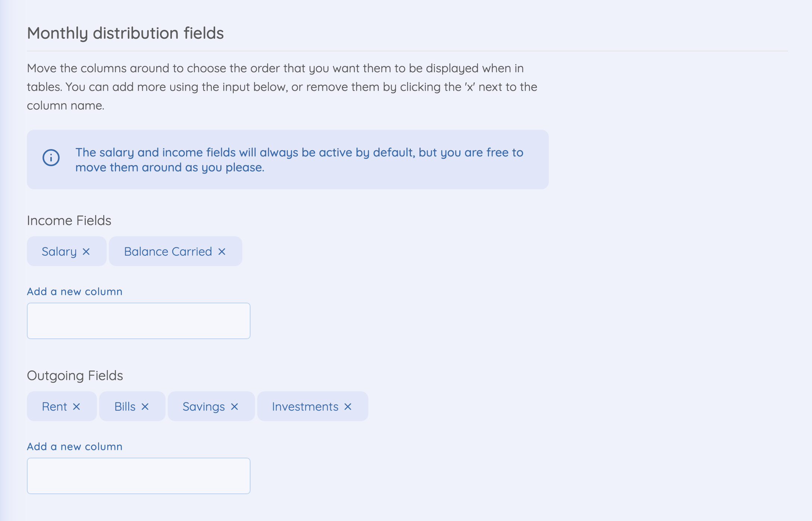The height and width of the screenshot is (521, 812).
Task: Select the Balance Carried chip label
Action: (x=168, y=252)
